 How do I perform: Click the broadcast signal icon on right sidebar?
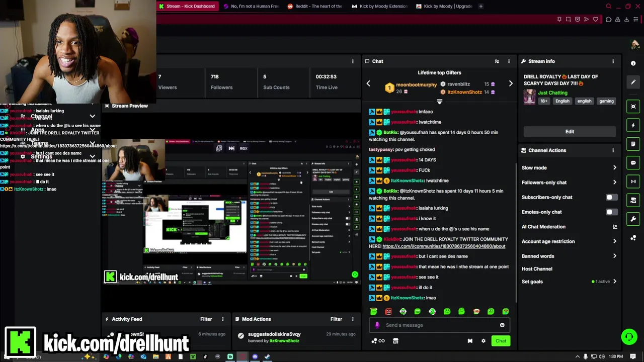[633, 182]
